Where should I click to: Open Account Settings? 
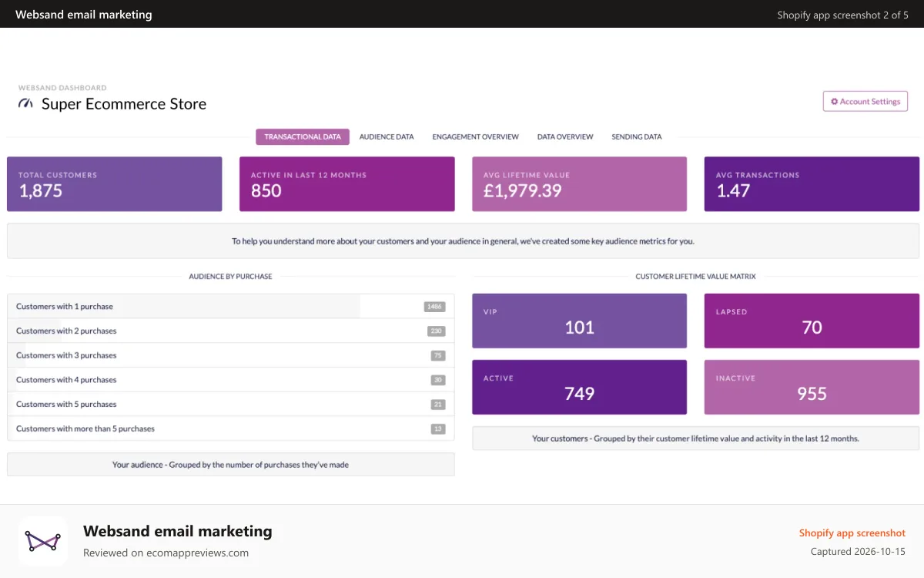tap(865, 102)
